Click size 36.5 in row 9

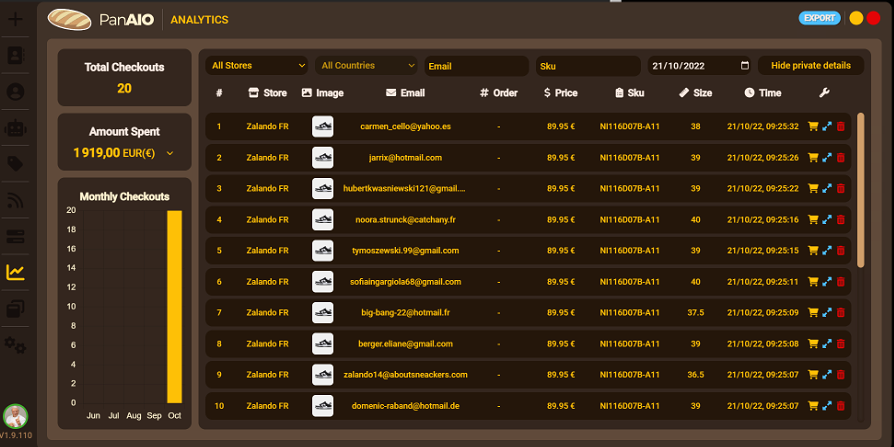696,375
